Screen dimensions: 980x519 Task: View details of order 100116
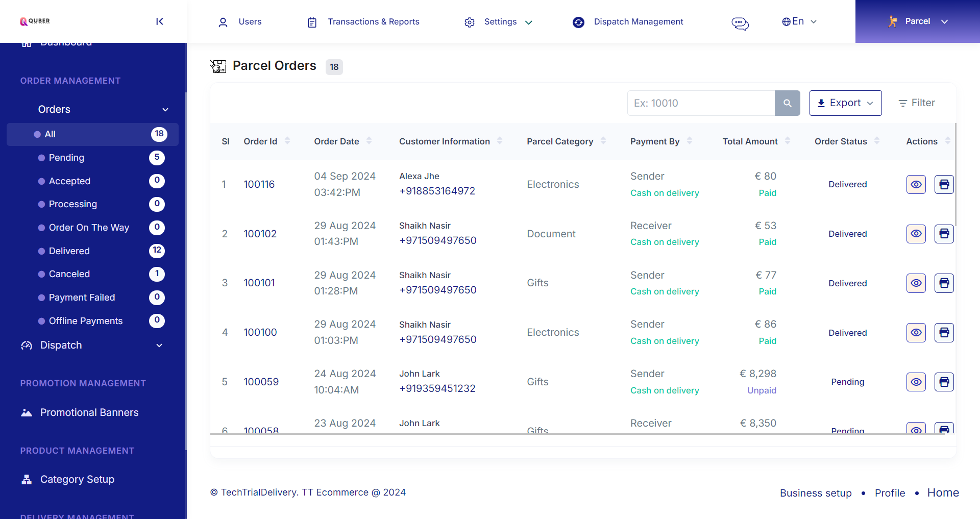click(x=916, y=184)
